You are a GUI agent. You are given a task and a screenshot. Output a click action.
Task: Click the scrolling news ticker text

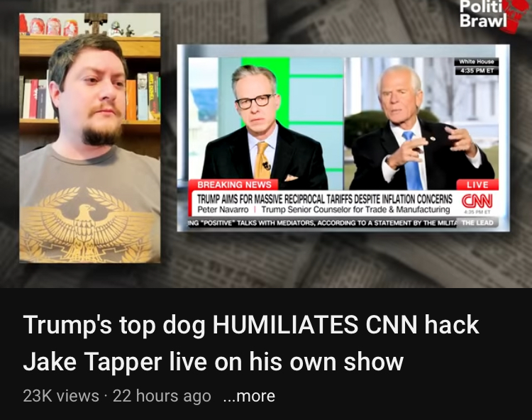point(322,223)
